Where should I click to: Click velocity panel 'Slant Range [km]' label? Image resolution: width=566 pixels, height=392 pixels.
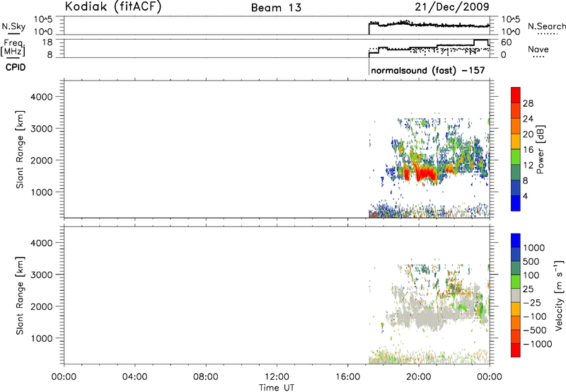pyautogui.click(x=20, y=295)
